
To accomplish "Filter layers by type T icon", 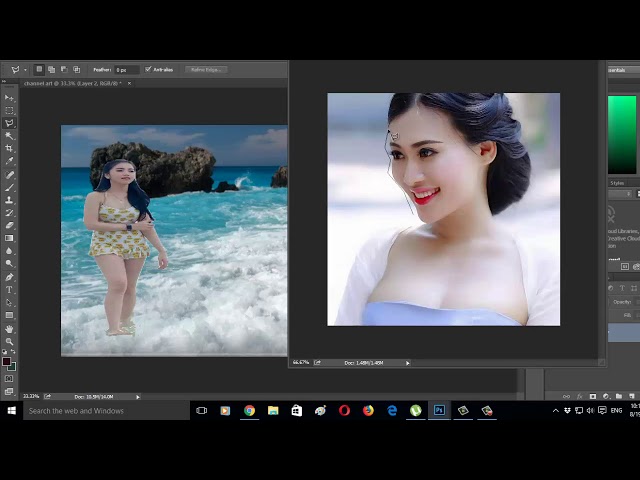I will tap(622, 288).
